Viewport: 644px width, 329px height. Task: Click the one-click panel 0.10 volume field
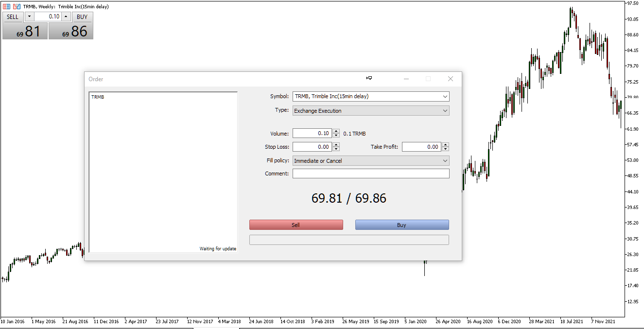[x=48, y=17]
